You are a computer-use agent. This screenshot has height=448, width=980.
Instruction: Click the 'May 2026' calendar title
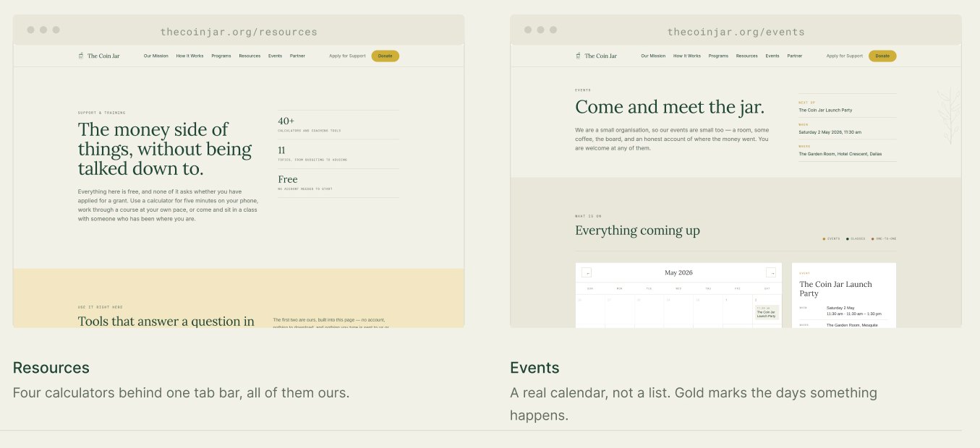(x=678, y=272)
